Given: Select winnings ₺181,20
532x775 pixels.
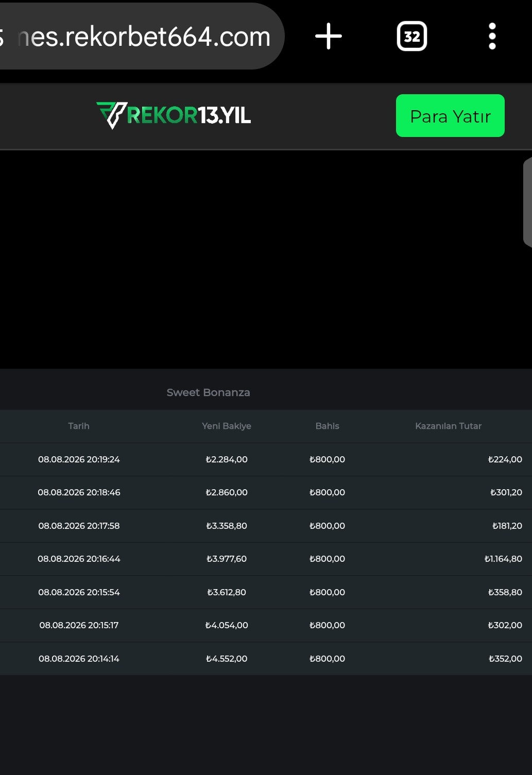Looking at the screenshot, I should 507,526.
